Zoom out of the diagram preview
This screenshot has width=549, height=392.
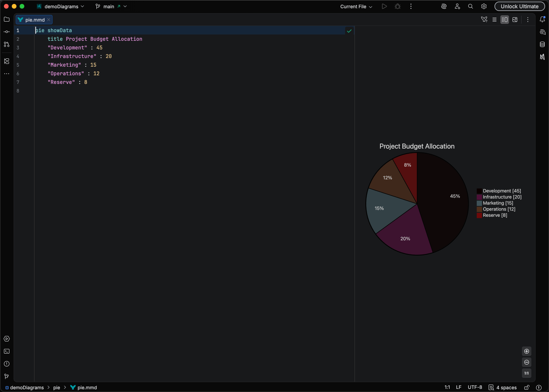point(527,362)
